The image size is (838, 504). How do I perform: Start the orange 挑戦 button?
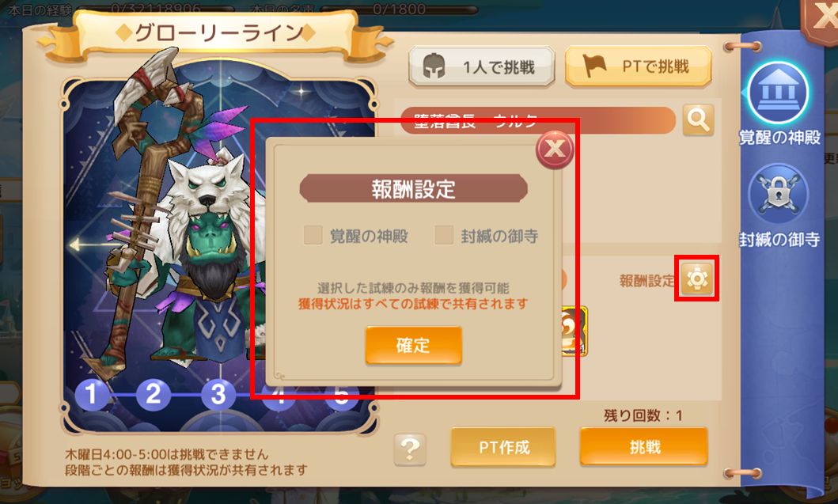coord(644,446)
